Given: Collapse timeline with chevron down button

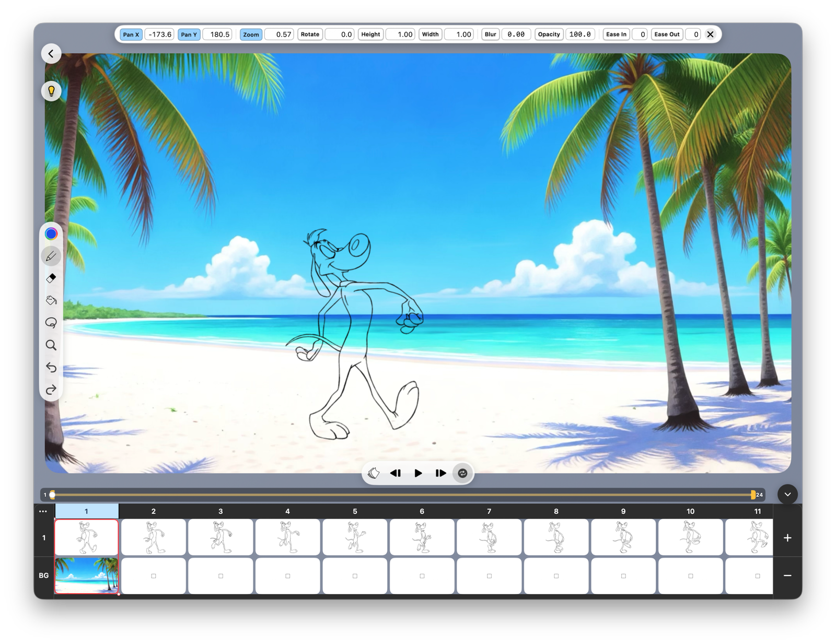Looking at the screenshot, I should coord(787,495).
